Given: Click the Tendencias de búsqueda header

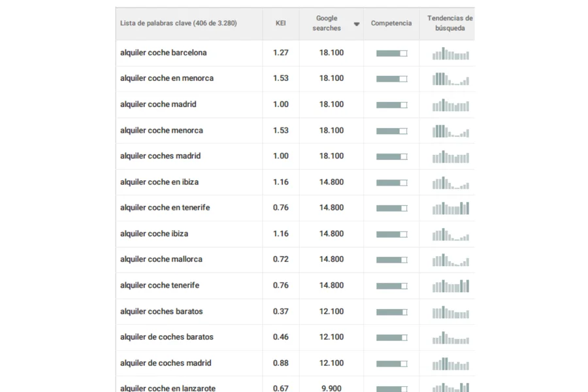Looking at the screenshot, I should 449,24.
